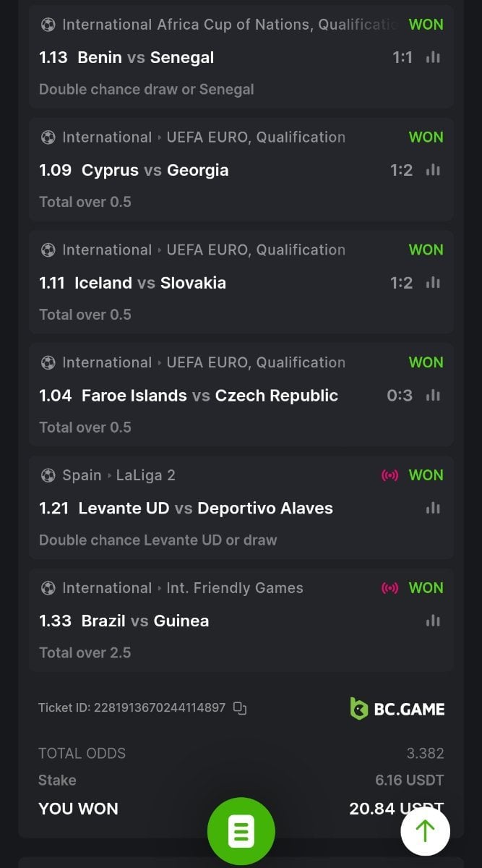Screen dimensions: 482x868
Task: Tap the soccer ball icon beside Spain
Action: [x=48, y=475]
